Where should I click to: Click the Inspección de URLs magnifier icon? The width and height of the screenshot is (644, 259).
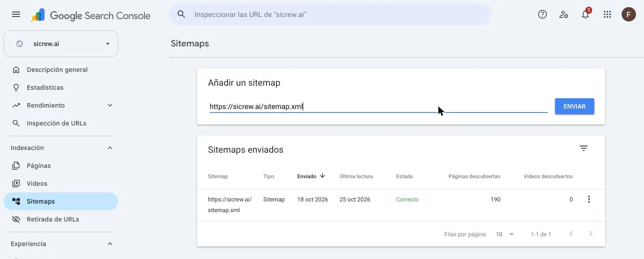[x=16, y=123]
